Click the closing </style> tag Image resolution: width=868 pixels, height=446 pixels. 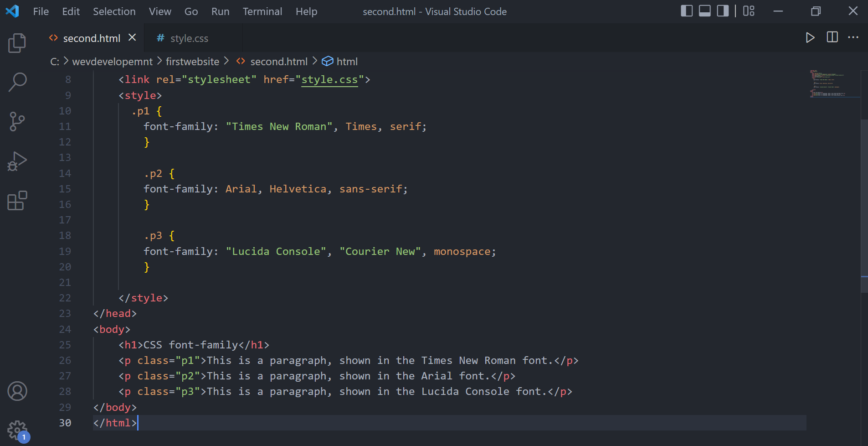point(144,298)
